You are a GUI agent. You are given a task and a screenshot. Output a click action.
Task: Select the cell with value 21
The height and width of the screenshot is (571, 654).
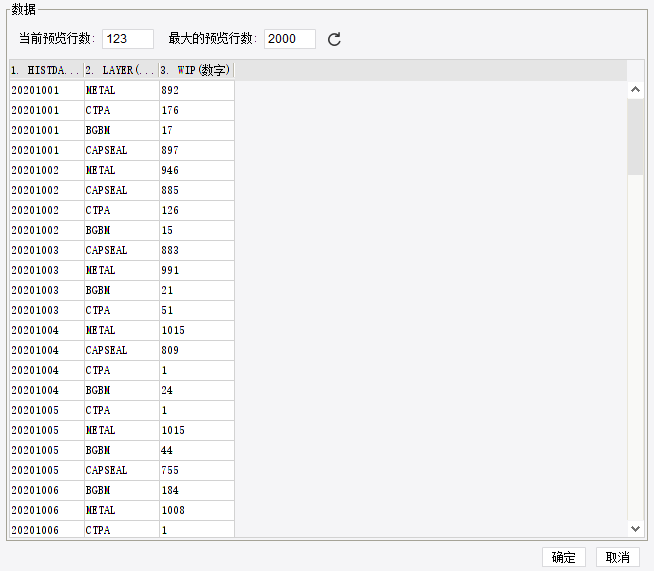(197, 290)
